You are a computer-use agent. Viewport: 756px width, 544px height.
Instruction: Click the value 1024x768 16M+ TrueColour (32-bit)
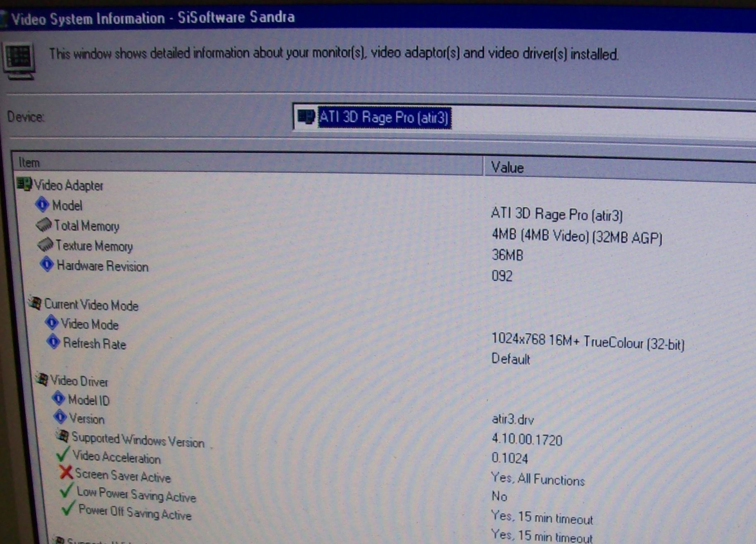pos(588,343)
